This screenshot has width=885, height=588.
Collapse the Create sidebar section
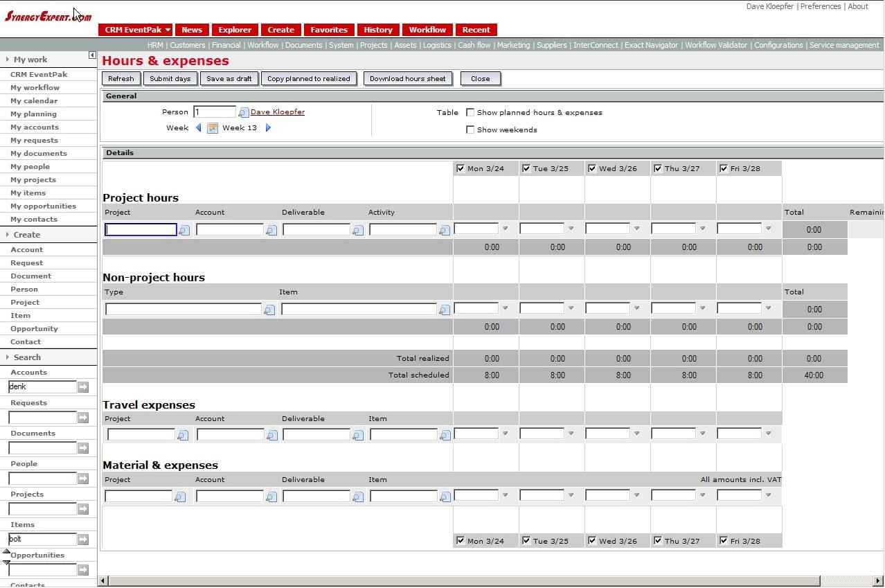[x=8, y=235]
